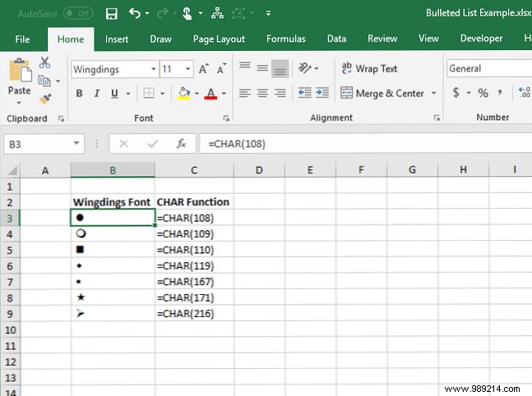Open the Merge & Center dropdown arrow

click(x=433, y=93)
